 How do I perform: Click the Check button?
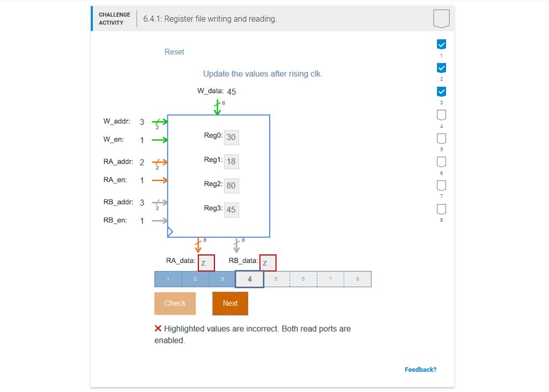[175, 303]
